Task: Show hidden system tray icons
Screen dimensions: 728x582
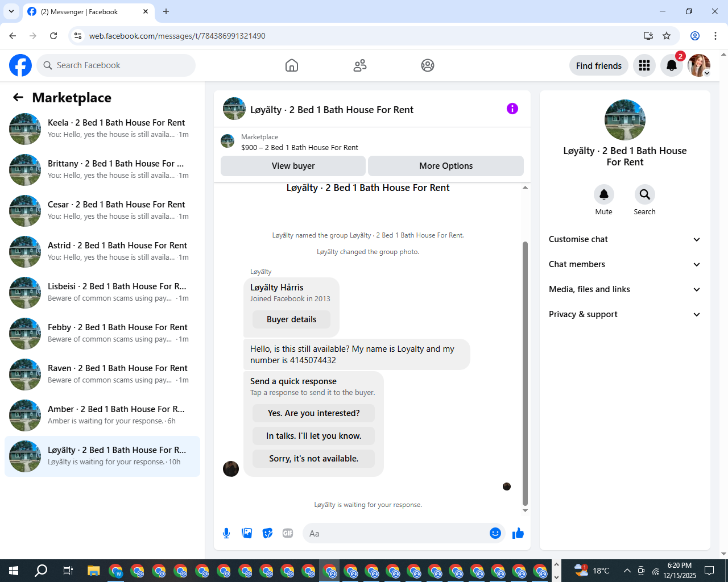Action: click(x=627, y=571)
